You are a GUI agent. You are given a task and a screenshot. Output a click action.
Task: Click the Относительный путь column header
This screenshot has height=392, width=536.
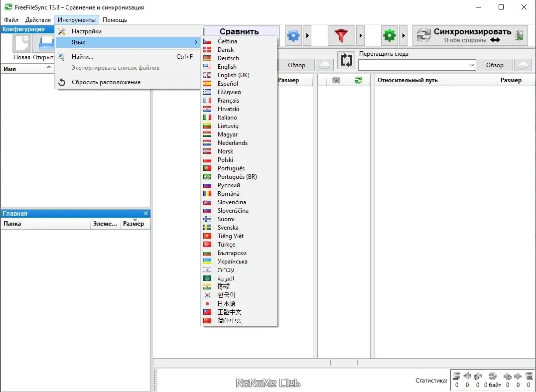click(x=436, y=80)
